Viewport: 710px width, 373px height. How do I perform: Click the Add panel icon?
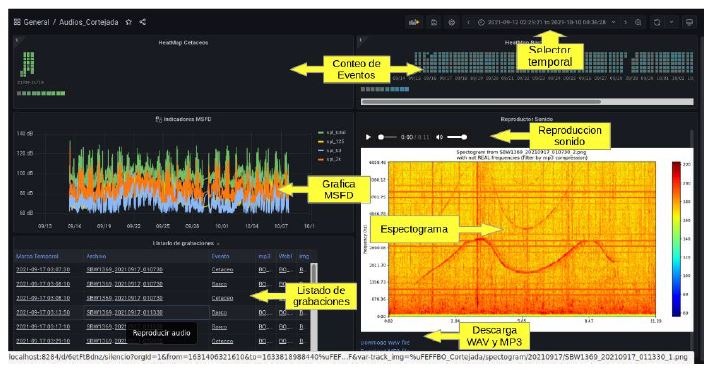(x=414, y=22)
